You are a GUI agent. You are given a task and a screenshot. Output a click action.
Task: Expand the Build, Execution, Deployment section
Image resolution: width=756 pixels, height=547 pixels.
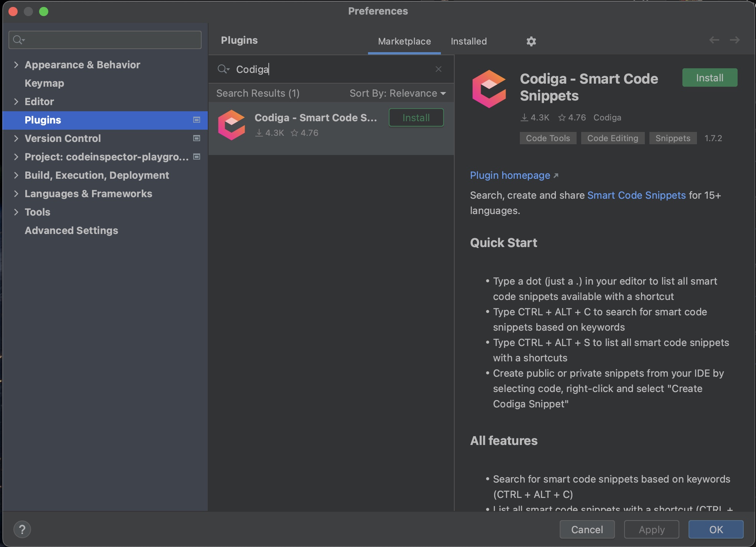[16, 175]
